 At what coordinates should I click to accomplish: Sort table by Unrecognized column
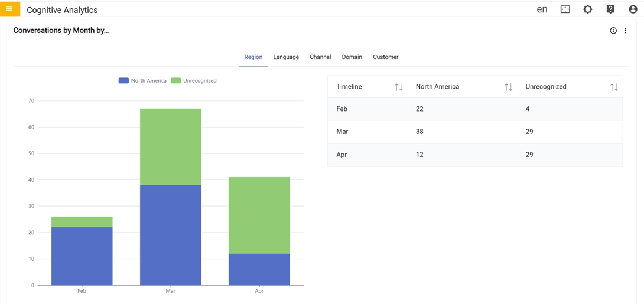click(x=614, y=87)
